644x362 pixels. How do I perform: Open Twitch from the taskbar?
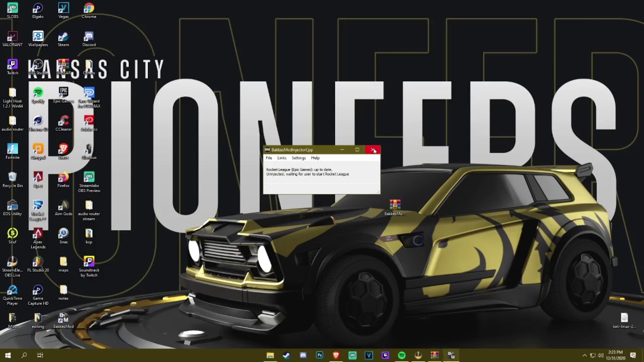[385, 355]
